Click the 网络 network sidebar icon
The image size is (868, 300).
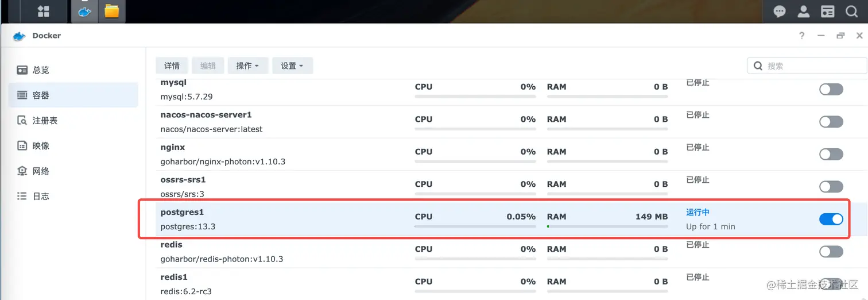click(x=22, y=171)
